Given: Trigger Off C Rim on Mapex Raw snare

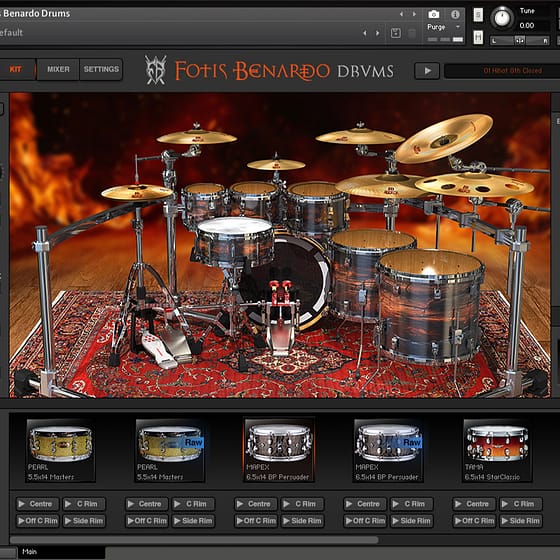Looking at the screenshot, I should (365, 521).
